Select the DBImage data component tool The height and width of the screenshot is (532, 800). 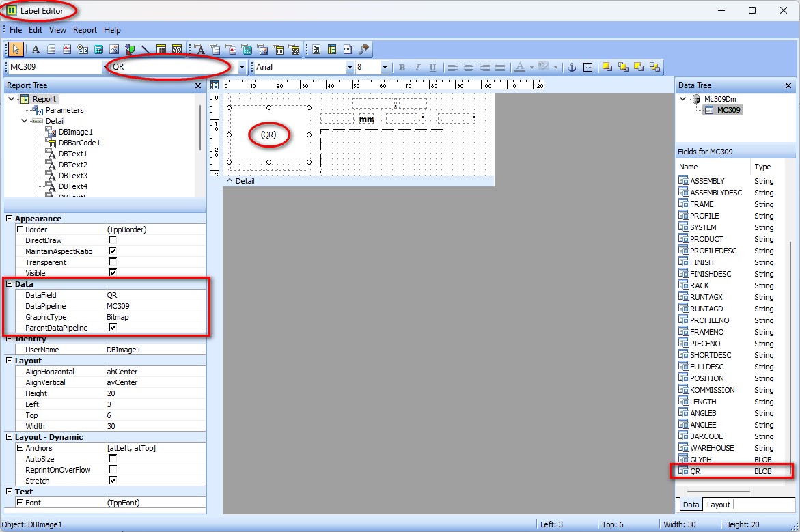pos(263,49)
